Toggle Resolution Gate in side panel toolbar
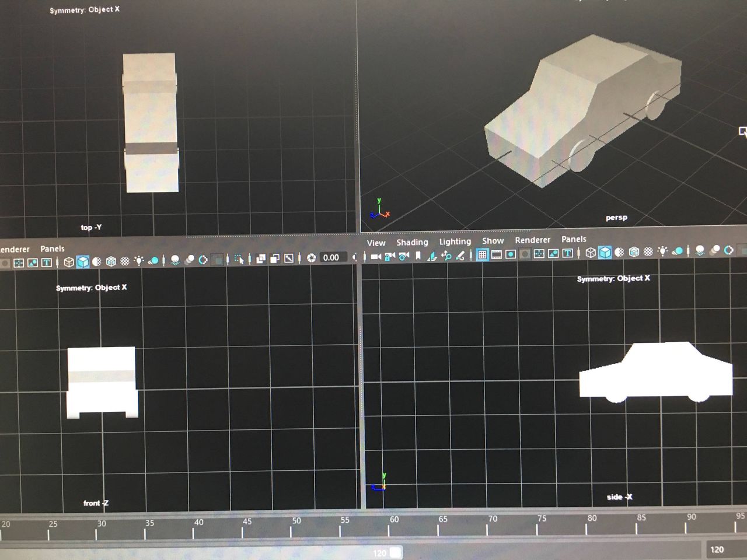Image resolution: width=747 pixels, height=560 pixels. coord(511,254)
